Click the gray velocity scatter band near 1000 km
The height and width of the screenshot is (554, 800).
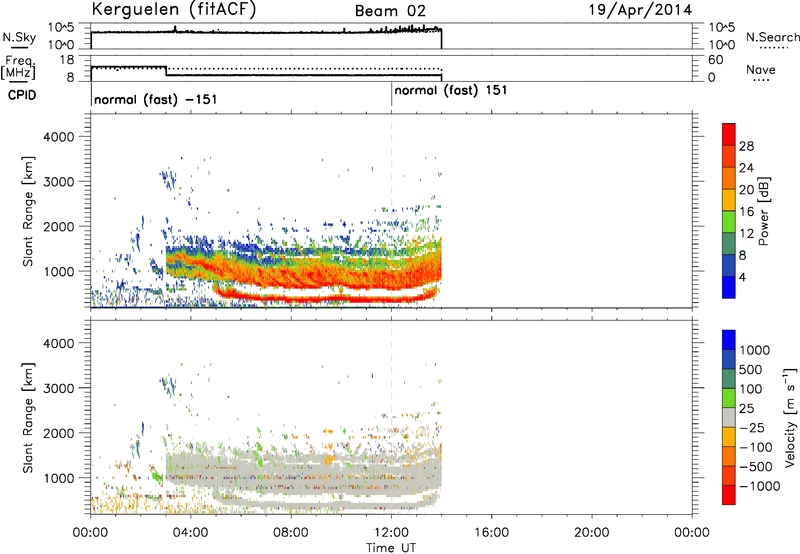(x=304, y=477)
